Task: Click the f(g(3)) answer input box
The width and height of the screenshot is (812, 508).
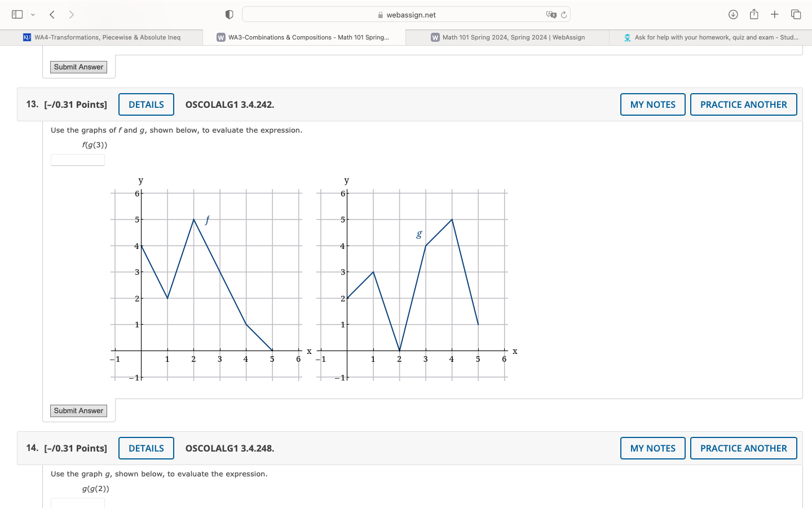Action: [x=78, y=160]
